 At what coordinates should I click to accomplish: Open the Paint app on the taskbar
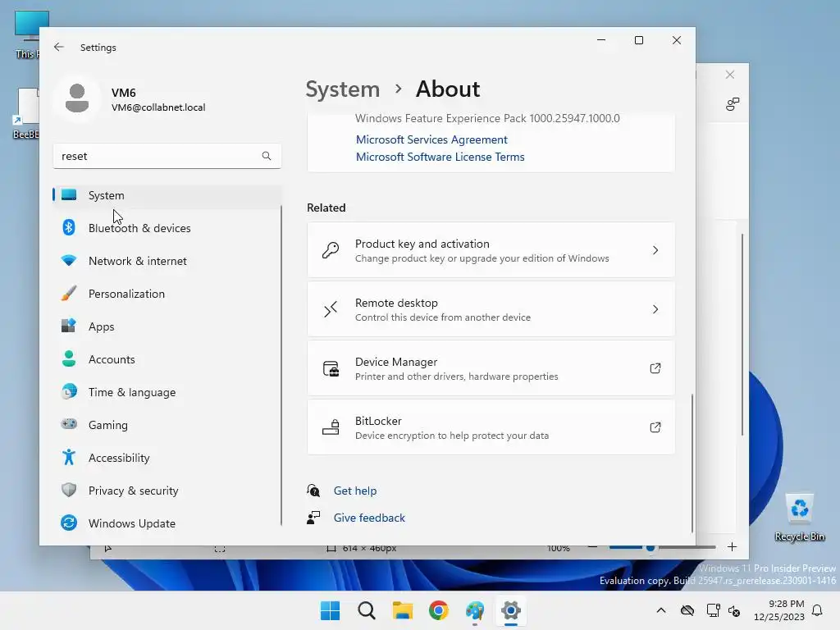[x=475, y=610]
